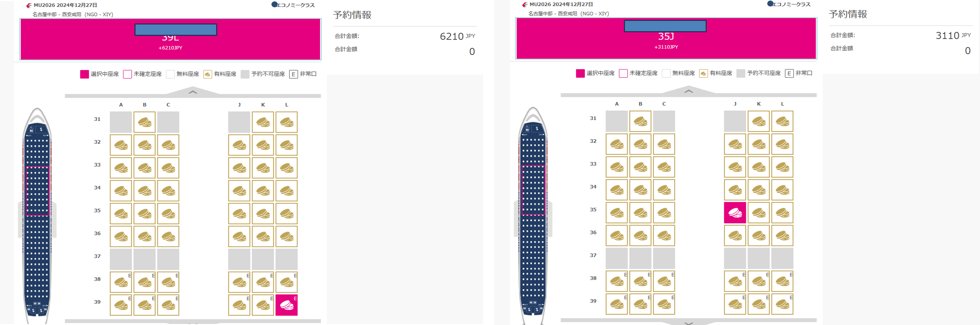Image resolution: width=980 pixels, height=325 pixels.
Task: Pick seat 33K in the left seat map
Action: (x=263, y=168)
